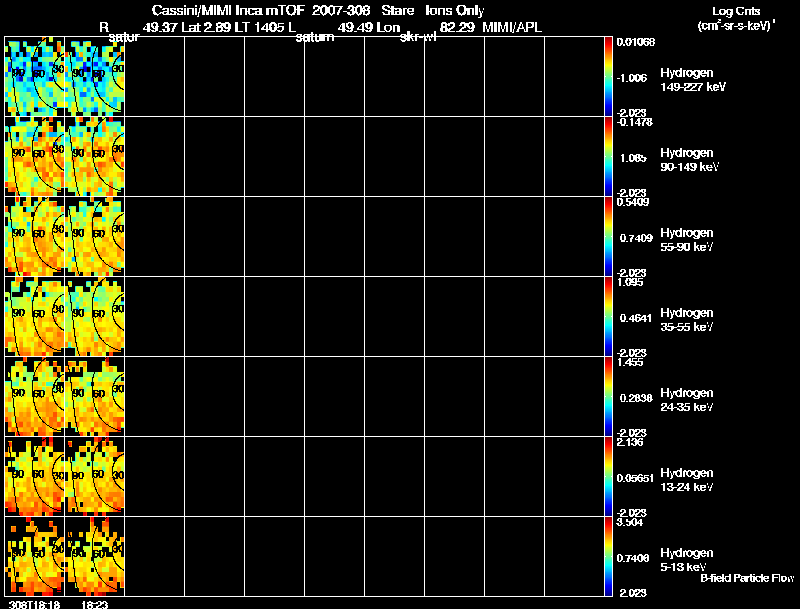Open the 18:18 panel in Hydrogen 90-149 keV row

(35, 157)
